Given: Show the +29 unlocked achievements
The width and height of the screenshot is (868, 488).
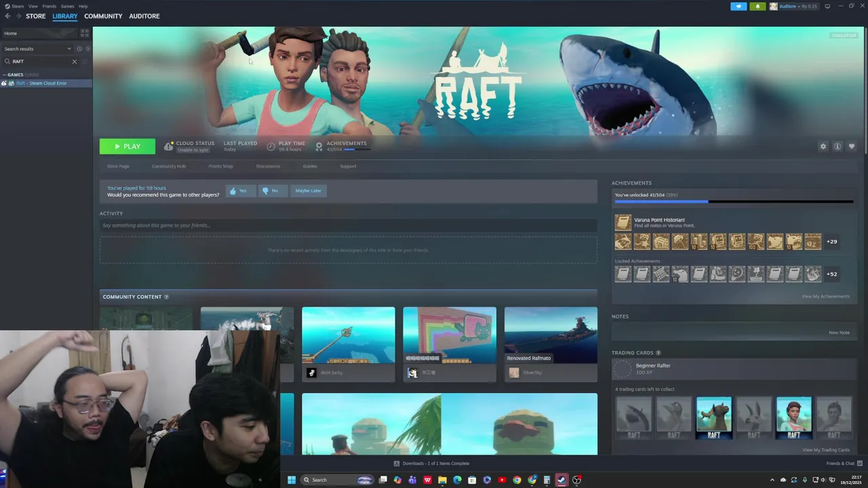Looking at the screenshot, I should click(831, 242).
